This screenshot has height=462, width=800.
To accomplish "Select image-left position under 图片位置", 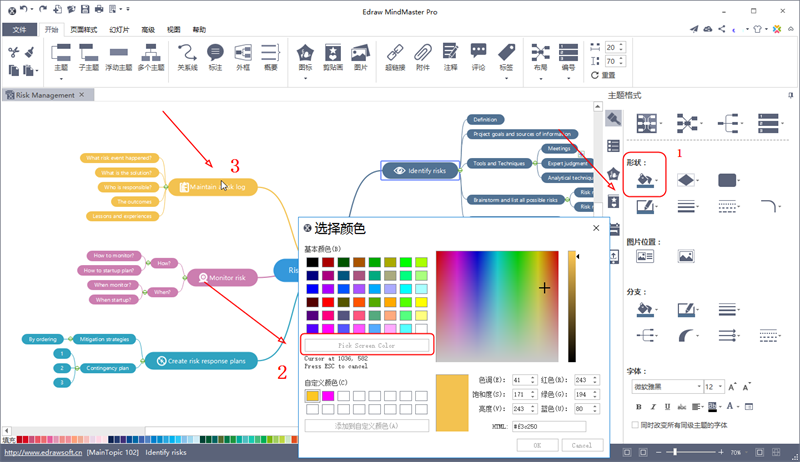I will tap(645, 256).
